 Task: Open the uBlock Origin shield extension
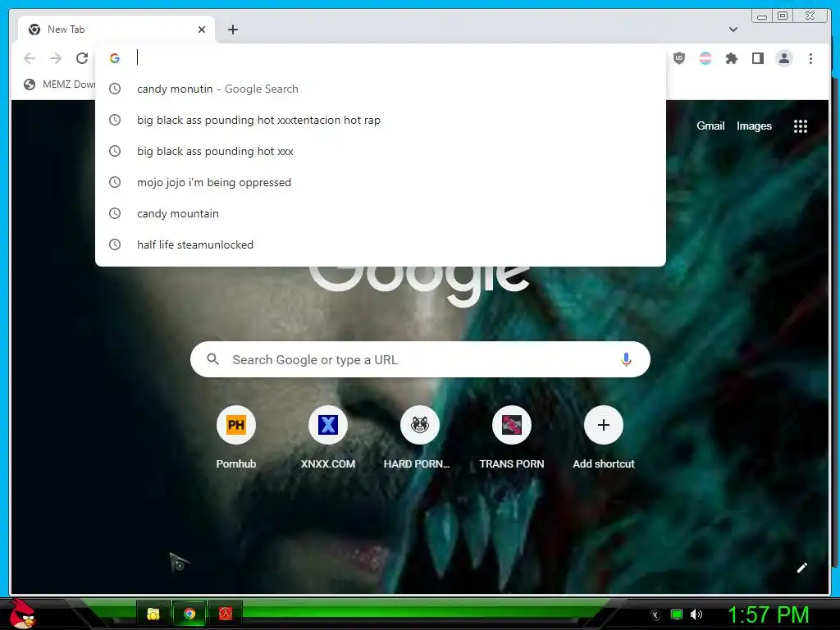tap(678, 58)
